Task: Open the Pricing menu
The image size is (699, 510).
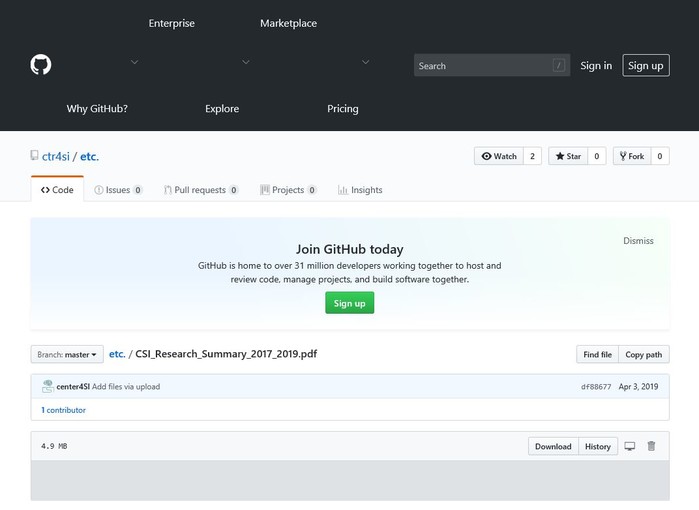Action: [x=343, y=109]
